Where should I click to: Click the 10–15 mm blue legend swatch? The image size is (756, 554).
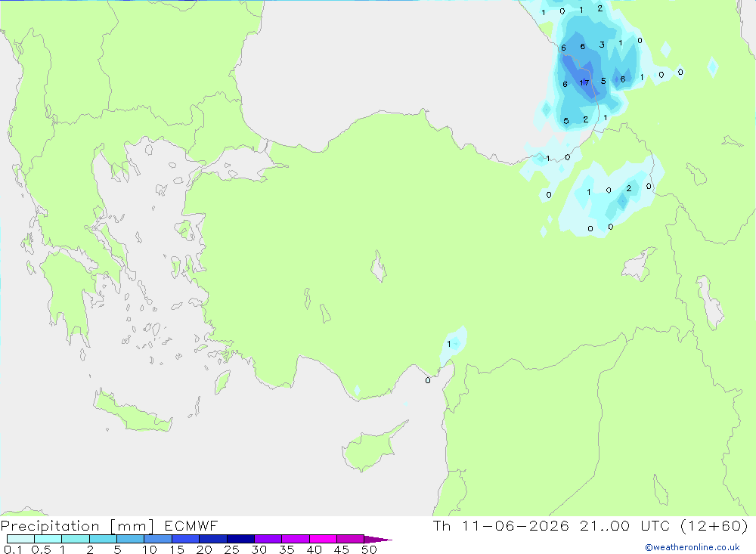point(158,539)
